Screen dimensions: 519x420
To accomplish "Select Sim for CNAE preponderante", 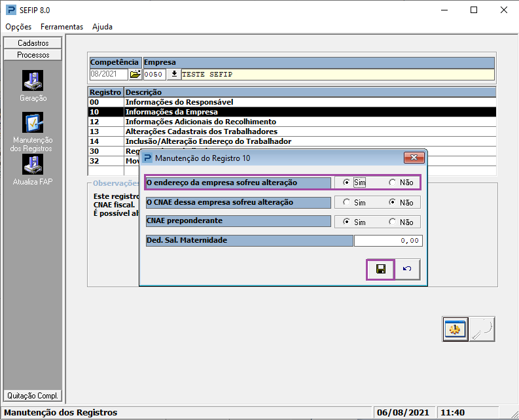I will [x=355, y=222].
